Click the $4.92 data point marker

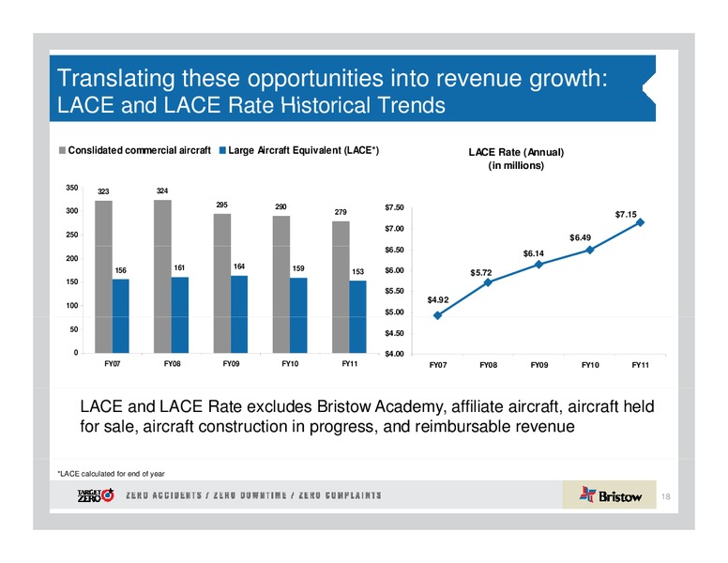coord(437,315)
